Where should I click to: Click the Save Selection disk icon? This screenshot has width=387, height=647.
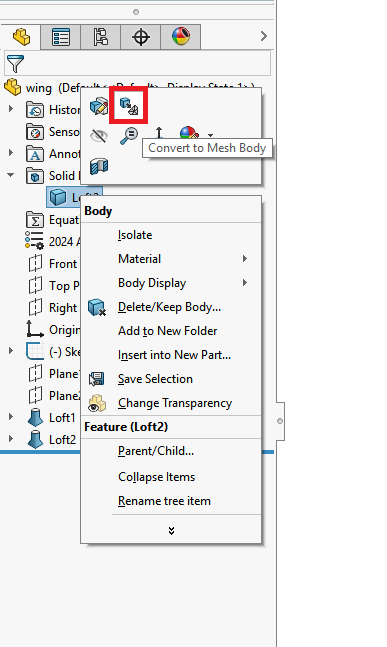[x=97, y=379]
